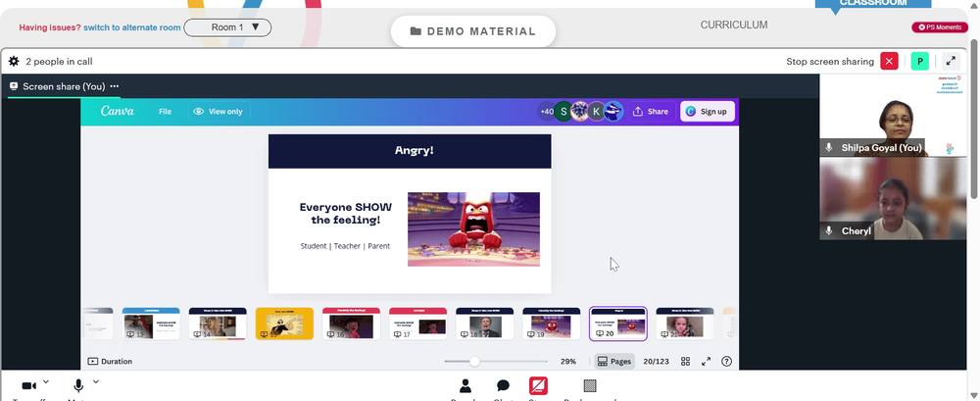Switch to the CURRICULUM tab
This screenshot has width=980, height=401.
point(734,25)
